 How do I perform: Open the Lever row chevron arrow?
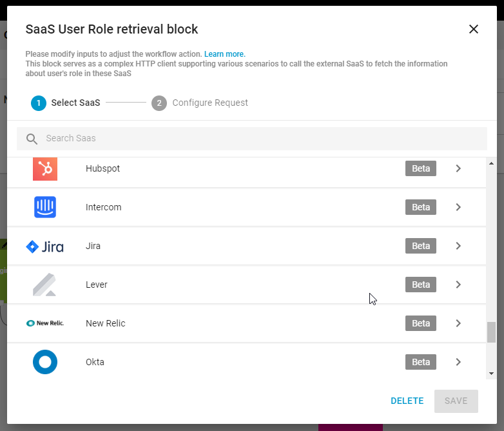(x=458, y=285)
